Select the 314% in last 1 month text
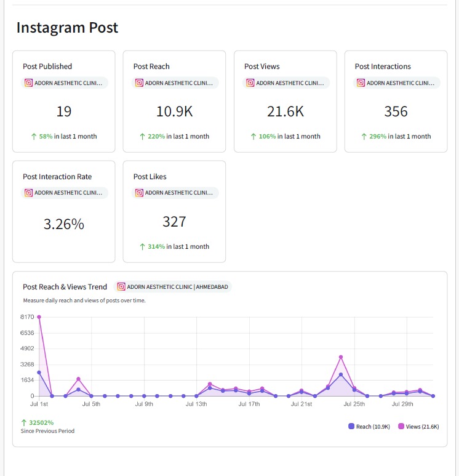This screenshot has height=476, width=459. click(178, 246)
